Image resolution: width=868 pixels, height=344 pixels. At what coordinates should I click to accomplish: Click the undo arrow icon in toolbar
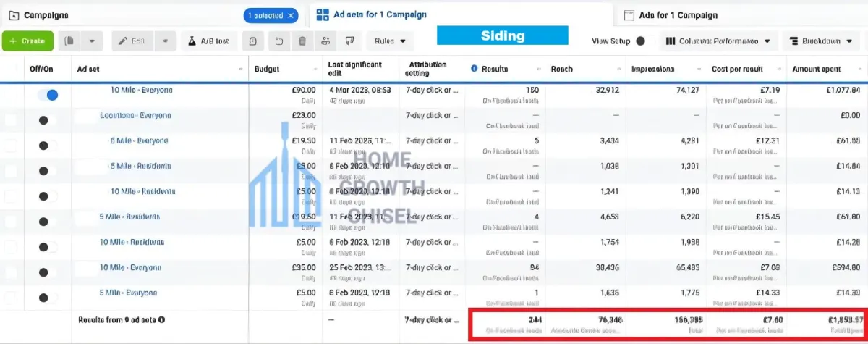click(278, 41)
